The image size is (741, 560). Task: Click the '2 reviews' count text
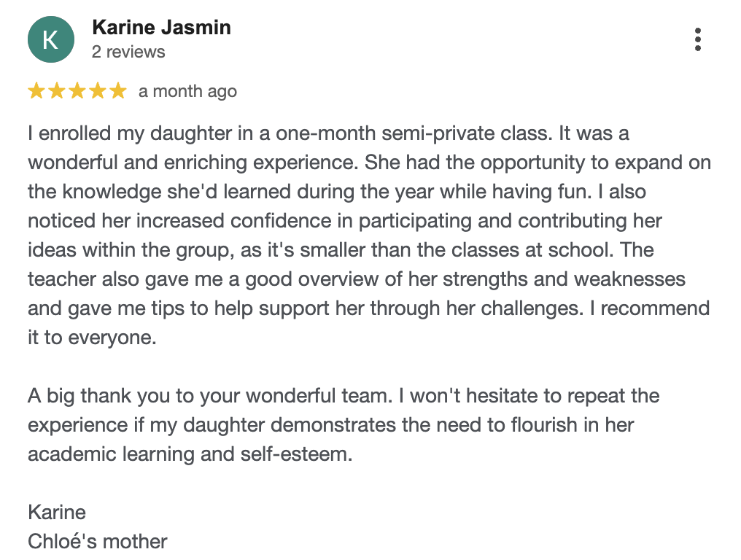[128, 52]
